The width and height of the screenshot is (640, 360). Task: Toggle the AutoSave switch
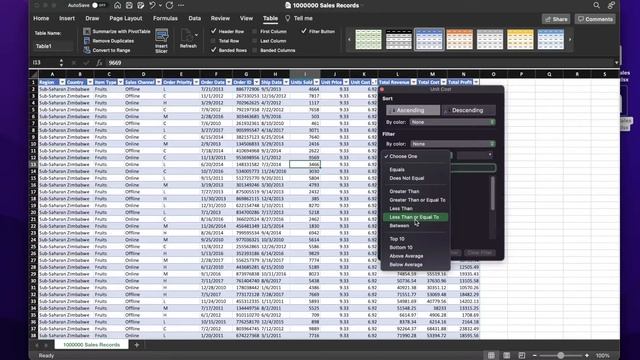[98, 5]
